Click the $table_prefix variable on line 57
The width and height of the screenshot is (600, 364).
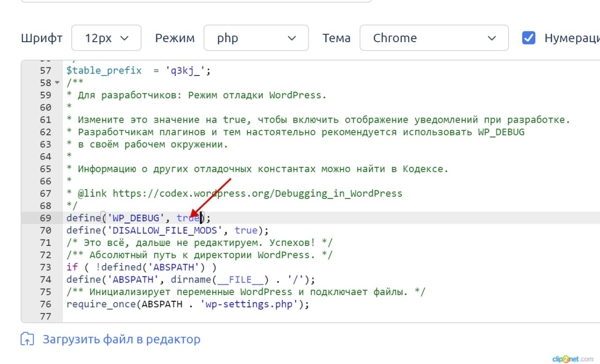(x=104, y=71)
